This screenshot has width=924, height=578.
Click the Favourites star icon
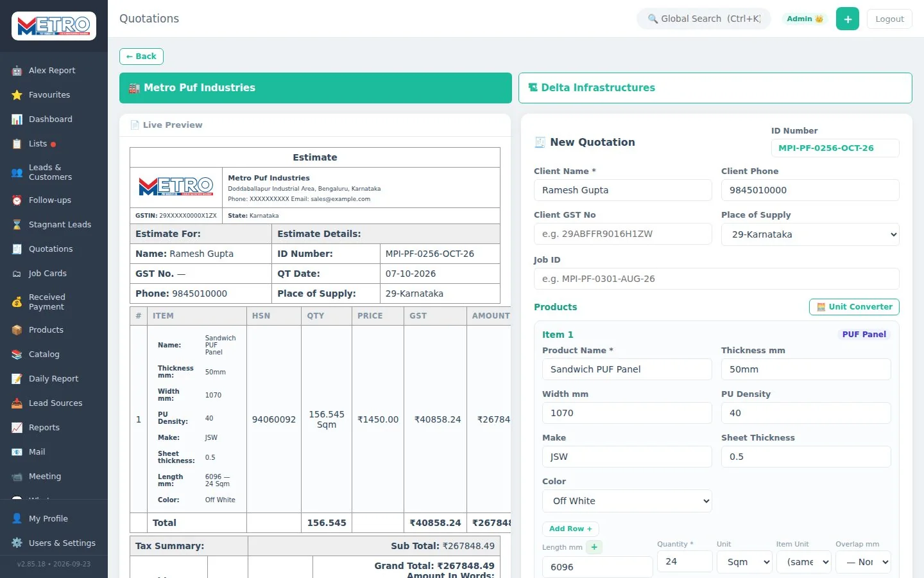point(17,95)
